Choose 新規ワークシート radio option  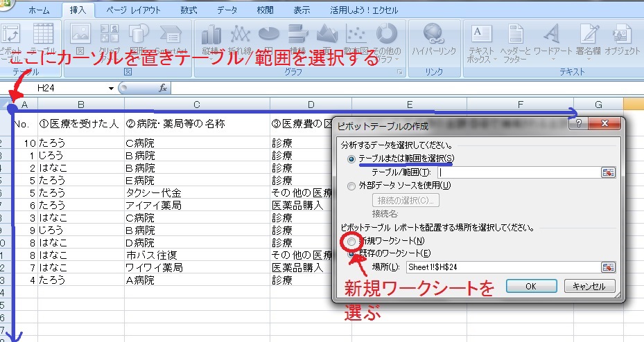[x=351, y=242]
